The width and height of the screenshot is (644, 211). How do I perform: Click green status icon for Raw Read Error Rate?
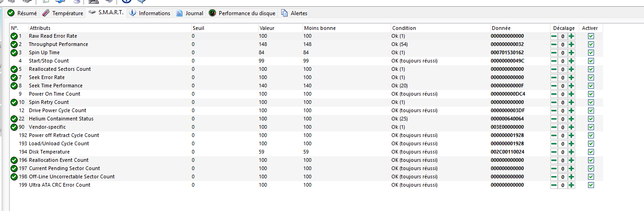[14, 36]
